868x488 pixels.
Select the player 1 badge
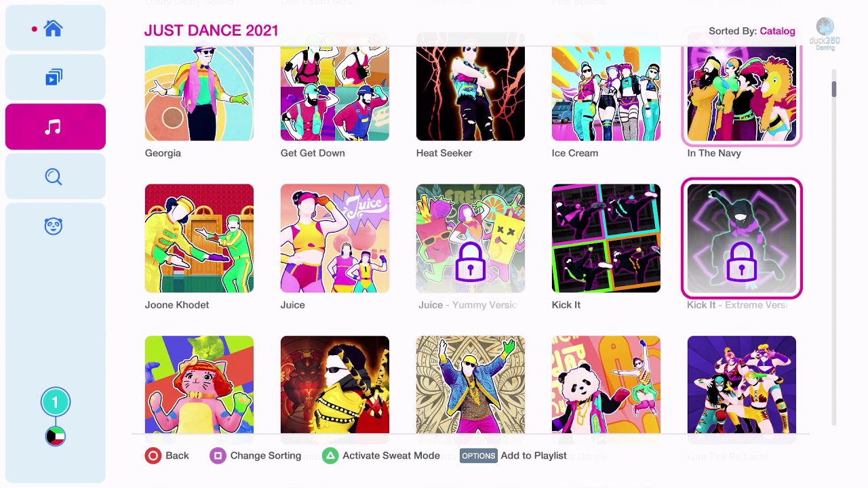(56, 402)
